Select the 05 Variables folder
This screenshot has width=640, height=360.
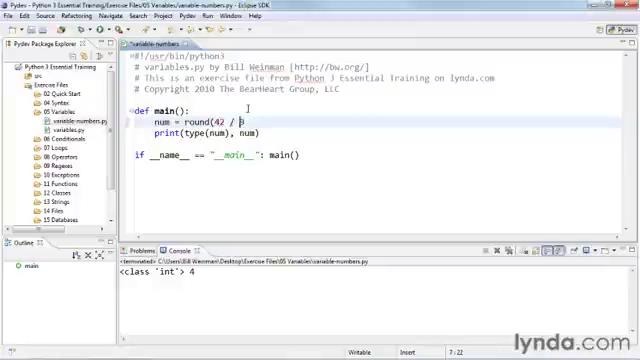point(59,112)
